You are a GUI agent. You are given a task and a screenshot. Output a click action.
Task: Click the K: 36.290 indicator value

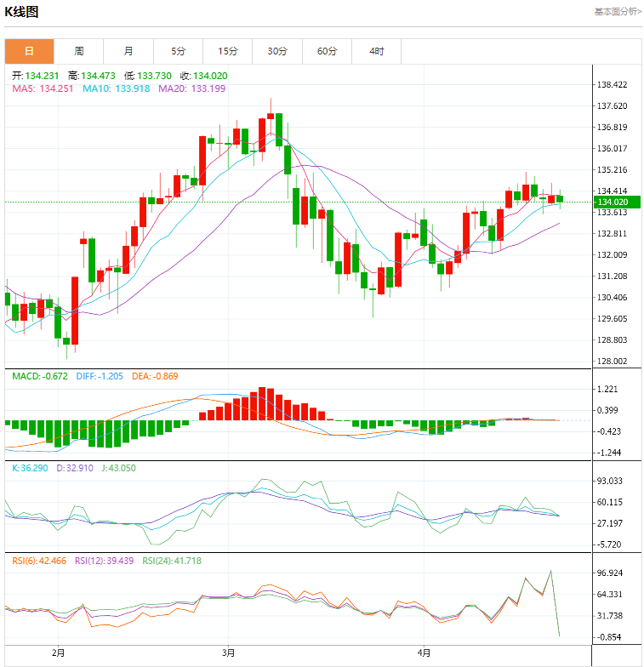(x=30, y=468)
